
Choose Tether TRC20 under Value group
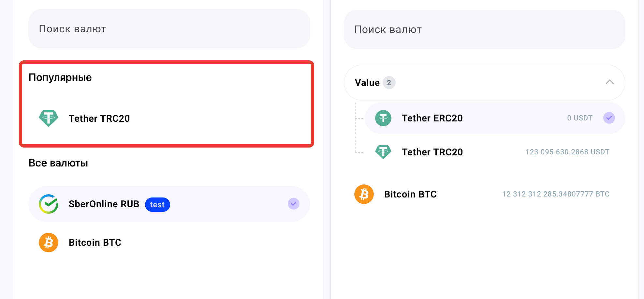495,152
